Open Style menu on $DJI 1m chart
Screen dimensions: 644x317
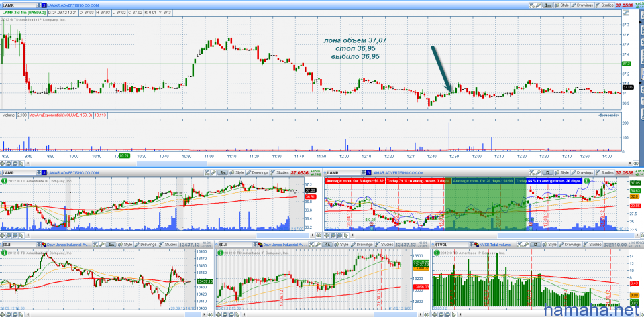125,245
